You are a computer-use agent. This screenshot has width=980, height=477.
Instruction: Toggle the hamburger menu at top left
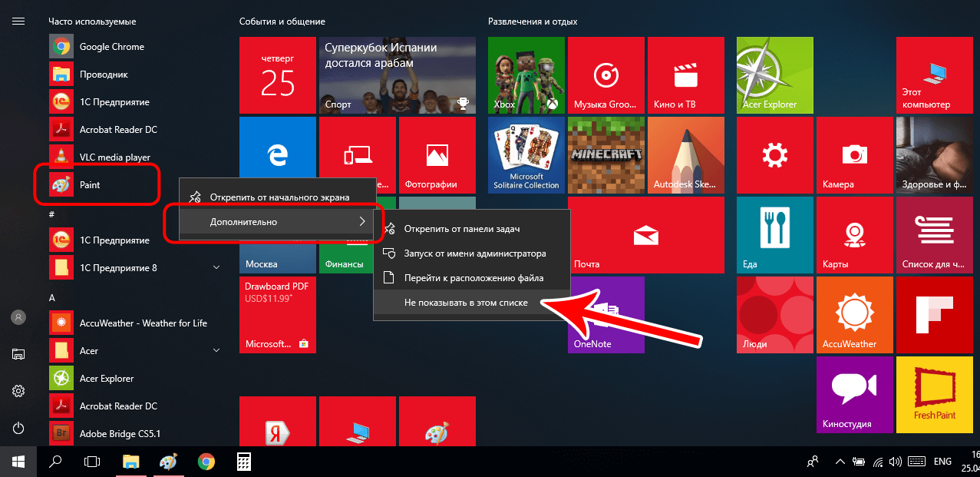pos(18,22)
